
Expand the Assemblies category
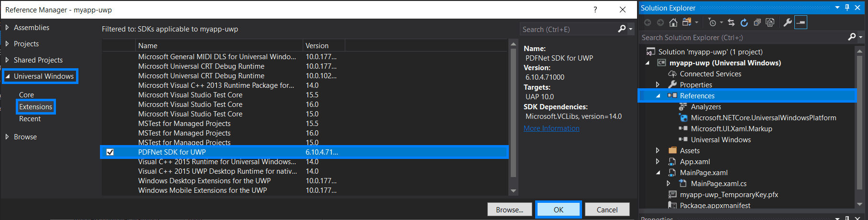point(7,28)
